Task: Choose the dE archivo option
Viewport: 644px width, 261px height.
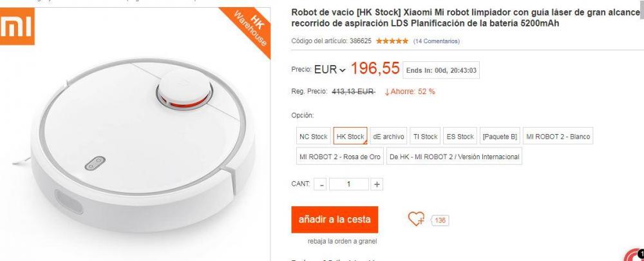Action: coord(388,137)
